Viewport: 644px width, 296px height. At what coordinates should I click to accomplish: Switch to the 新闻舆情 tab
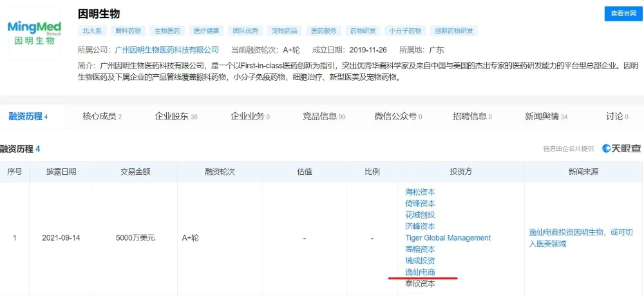(546, 117)
